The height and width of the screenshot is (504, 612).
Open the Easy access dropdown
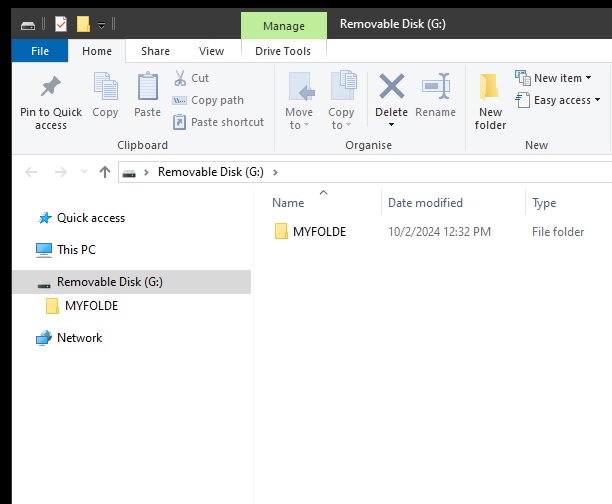click(559, 100)
